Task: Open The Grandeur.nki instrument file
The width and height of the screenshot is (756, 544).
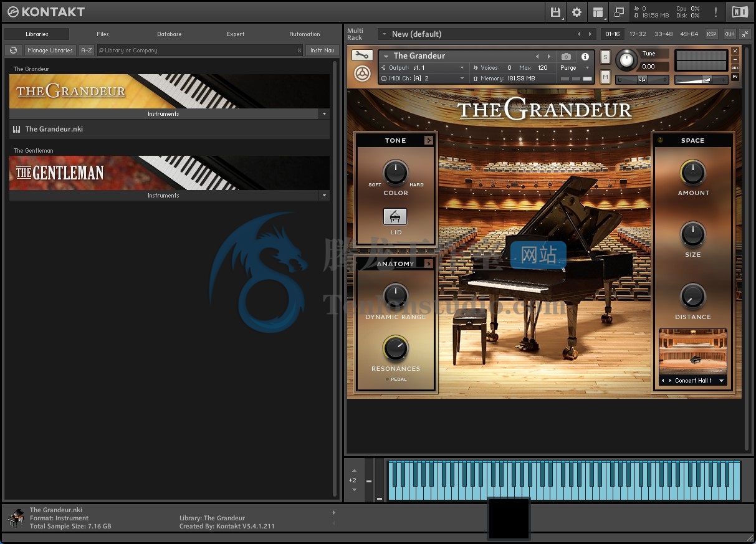Action: pyautogui.click(x=170, y=129)
